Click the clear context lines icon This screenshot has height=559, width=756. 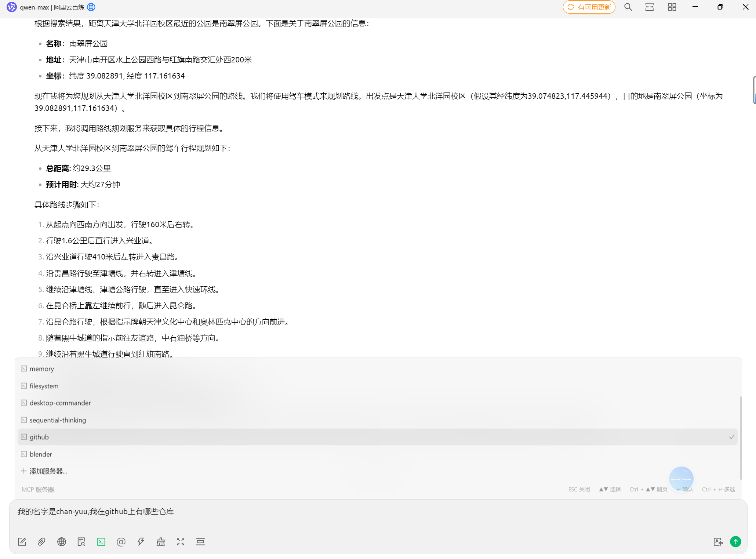pos(200,542)
